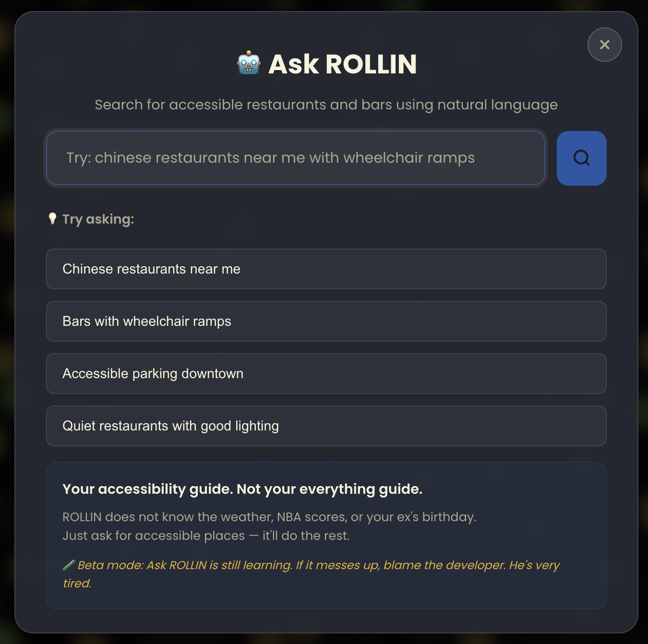Viewport: 648px width, 644px height.
Task: Click the magnifying glass to run a search
Action: coord(581,158)
